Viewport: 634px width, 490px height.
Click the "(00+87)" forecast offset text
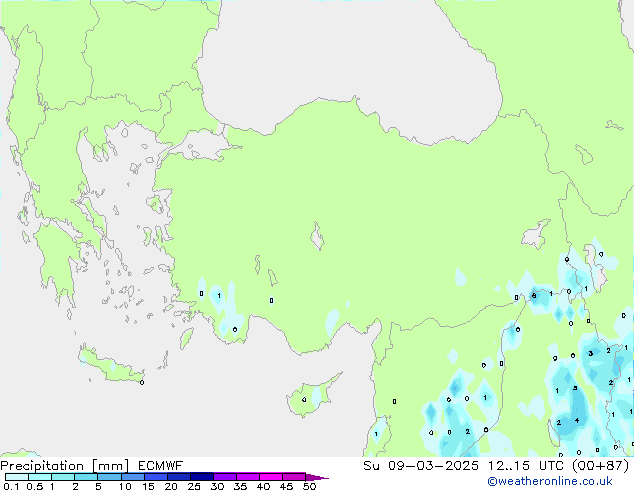tap(601, 466)
